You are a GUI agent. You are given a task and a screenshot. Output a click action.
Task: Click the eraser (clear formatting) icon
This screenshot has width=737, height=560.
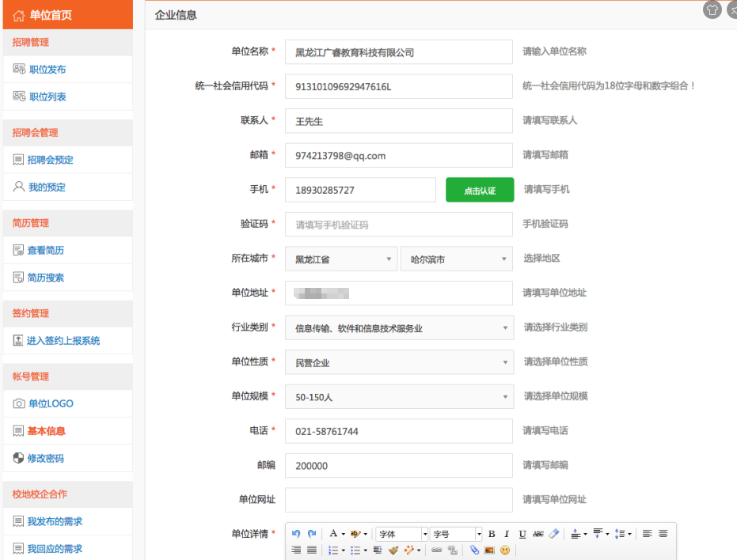554,534
